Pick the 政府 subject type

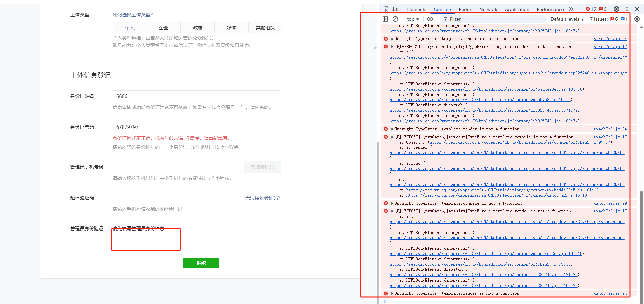click(198, 28)
